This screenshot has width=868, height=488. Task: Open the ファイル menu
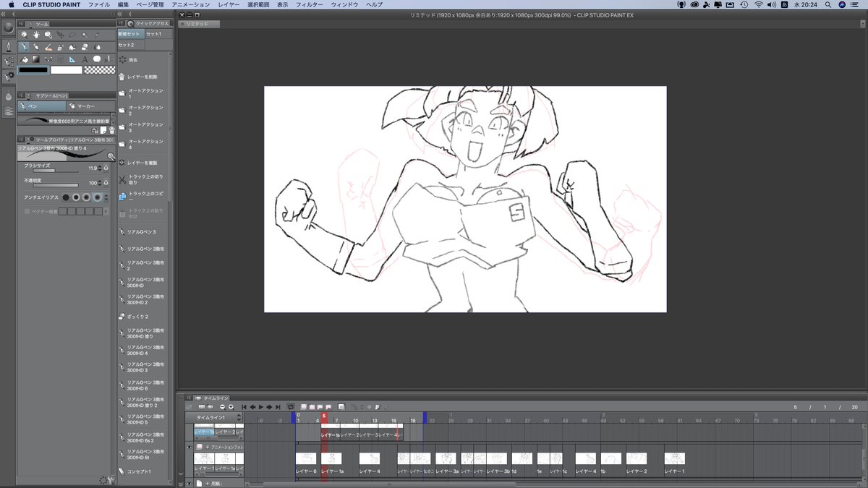99,4
